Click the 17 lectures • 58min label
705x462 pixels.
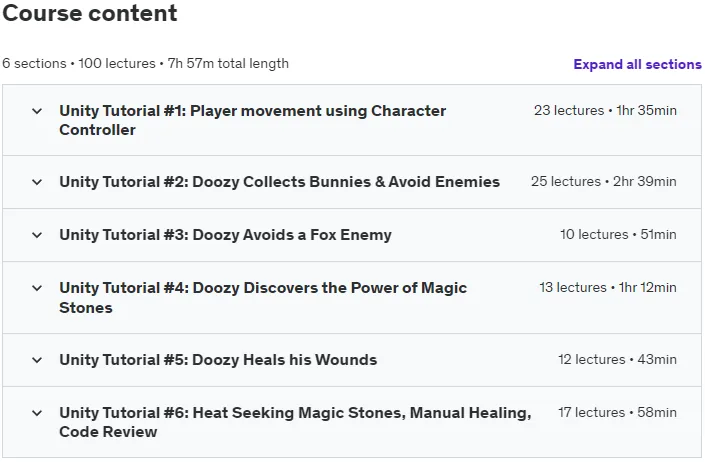click(x=617, y=413)
